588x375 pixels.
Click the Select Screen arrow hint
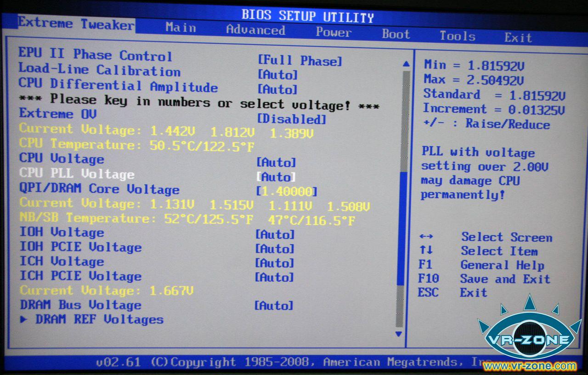pyautogui.click(x=485, y=237)
